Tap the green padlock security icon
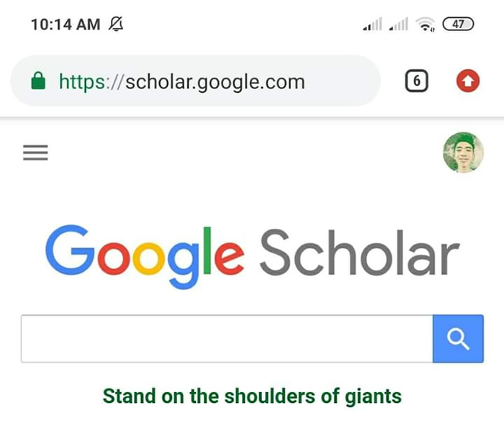504x441 pixels. 38,82
